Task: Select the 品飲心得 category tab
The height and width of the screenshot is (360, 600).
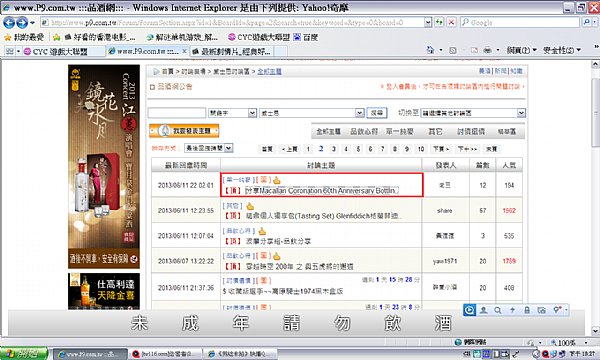Action: (x=364, y=131)
